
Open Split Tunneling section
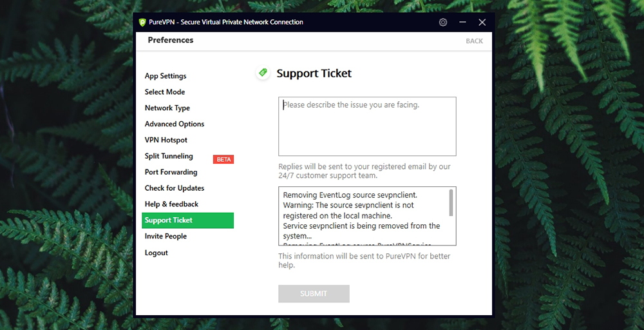click(169, 156)
